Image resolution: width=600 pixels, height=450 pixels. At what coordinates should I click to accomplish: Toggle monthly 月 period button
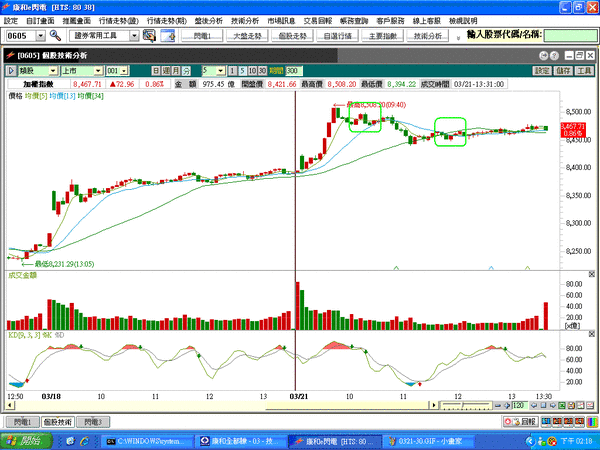176,71
